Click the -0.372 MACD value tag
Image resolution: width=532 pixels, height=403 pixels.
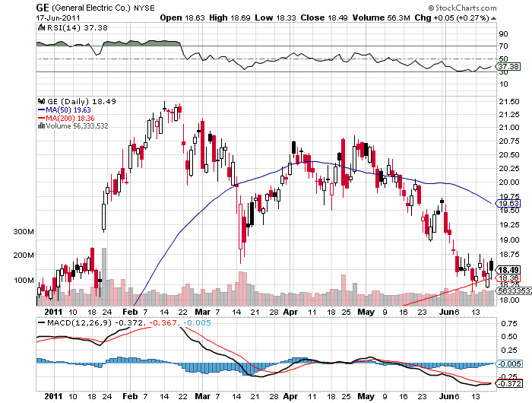(x=509, y=384)
